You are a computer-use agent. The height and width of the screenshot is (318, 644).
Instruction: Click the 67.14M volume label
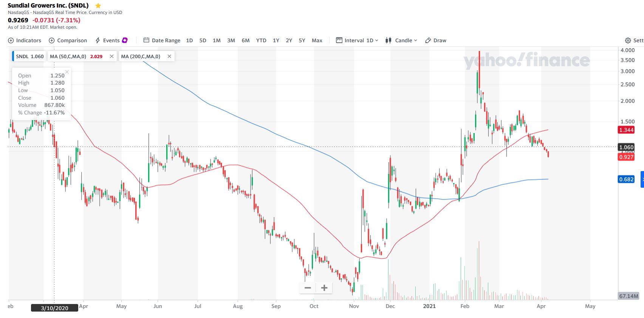pos(629,296)
